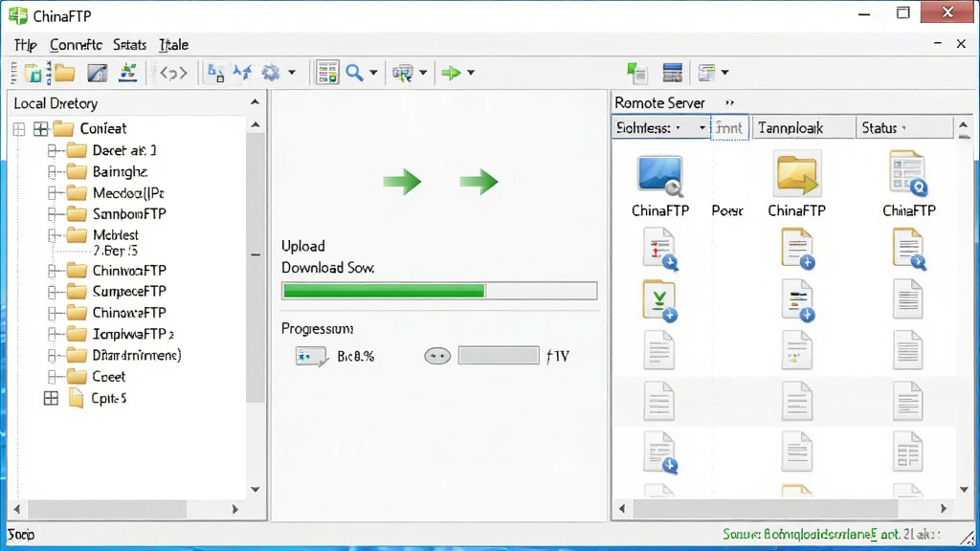Minimize the inner document with small dash
This screenshot has width=980, height=551.
(938, 43)
